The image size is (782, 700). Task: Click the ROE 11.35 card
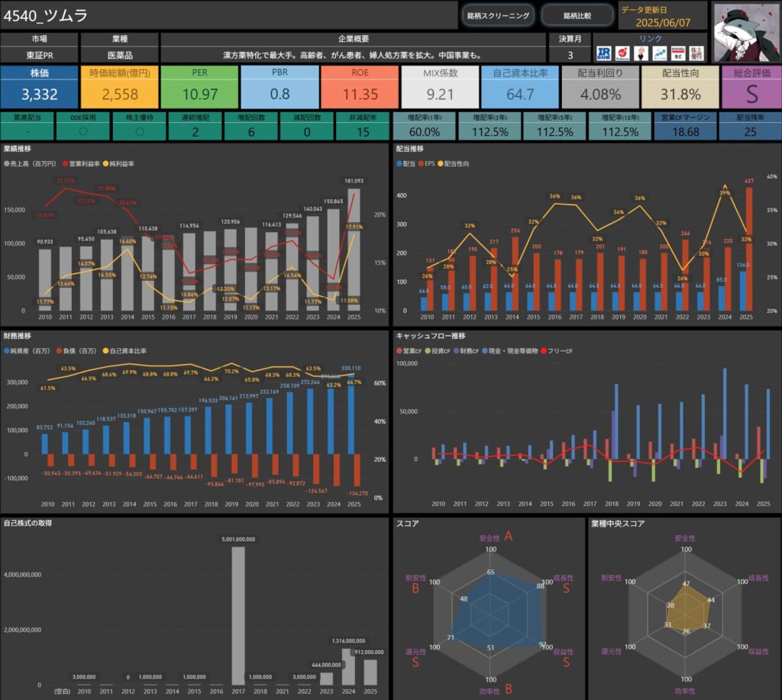point(360,87)
